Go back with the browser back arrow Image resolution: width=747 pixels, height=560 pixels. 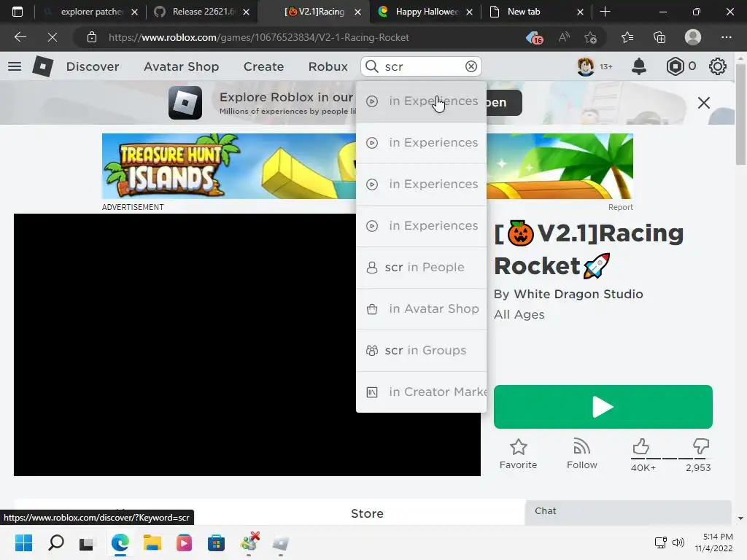click(20, 37)
